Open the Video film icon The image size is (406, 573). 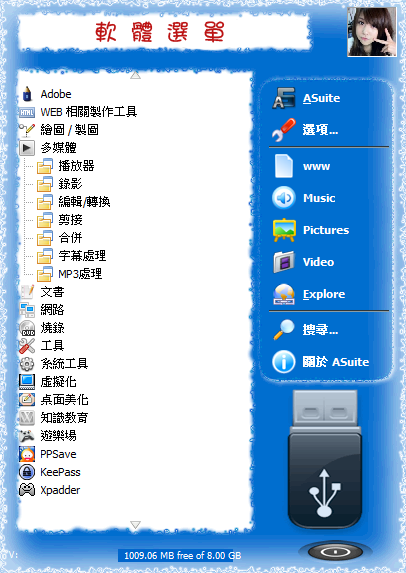(x=284, y=262)
